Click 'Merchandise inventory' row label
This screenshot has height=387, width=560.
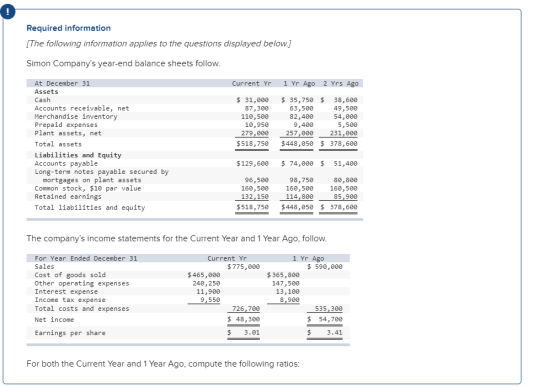[x=76, y=116]
